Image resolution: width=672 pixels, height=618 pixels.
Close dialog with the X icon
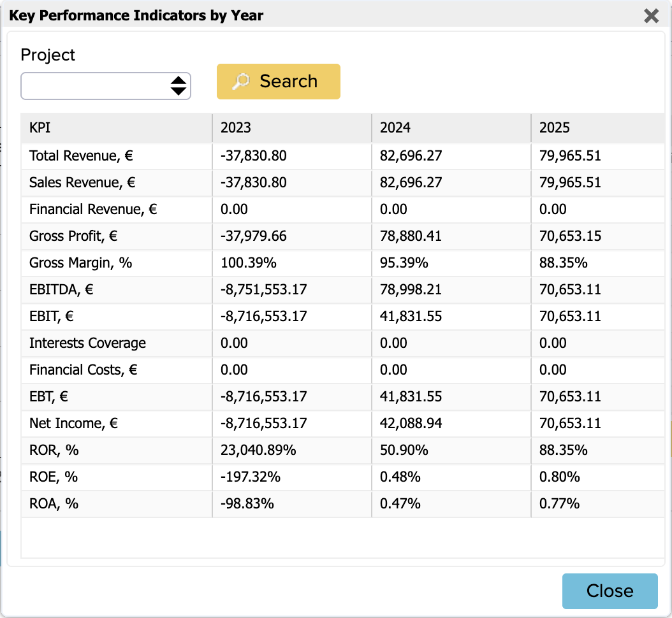click(x=651, y=16)
